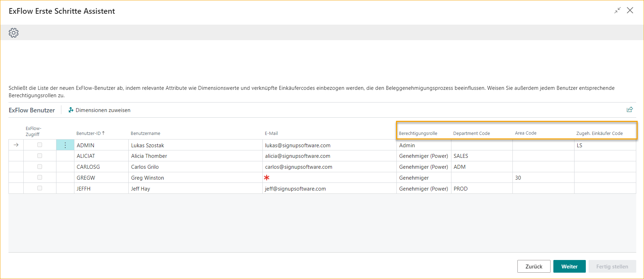
Task: Edit the lukas@signupsoftware.com email field
Action: click(x=329, y=145)
